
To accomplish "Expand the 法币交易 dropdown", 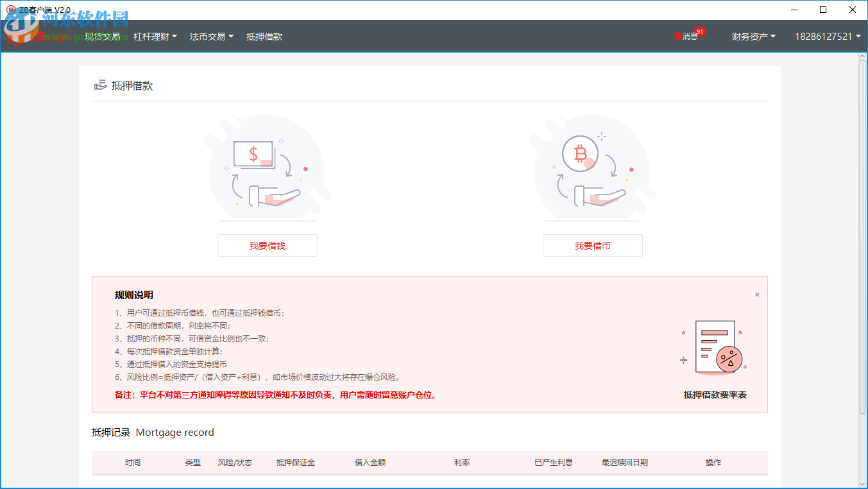I will click(x=212, y=37).
